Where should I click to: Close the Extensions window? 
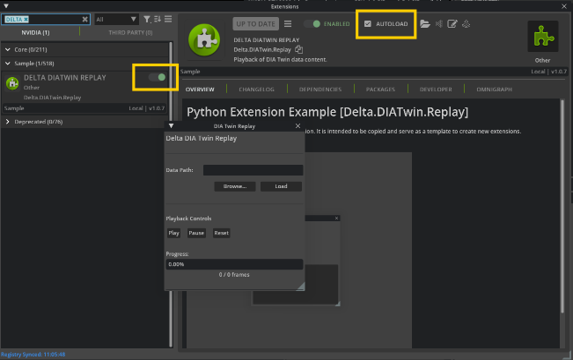(x=564, y=6)
